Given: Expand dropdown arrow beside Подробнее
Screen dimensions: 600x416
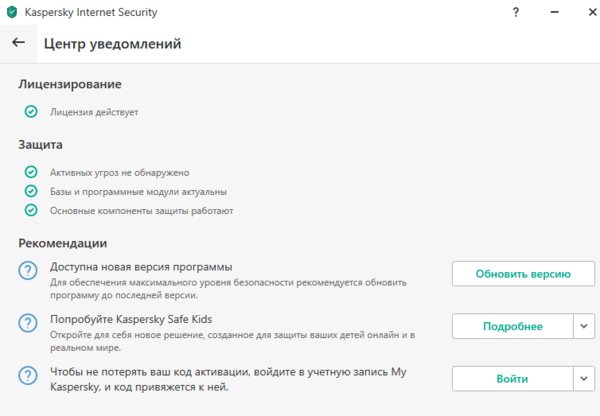Looking at the screenshot, I should [584, 326].
